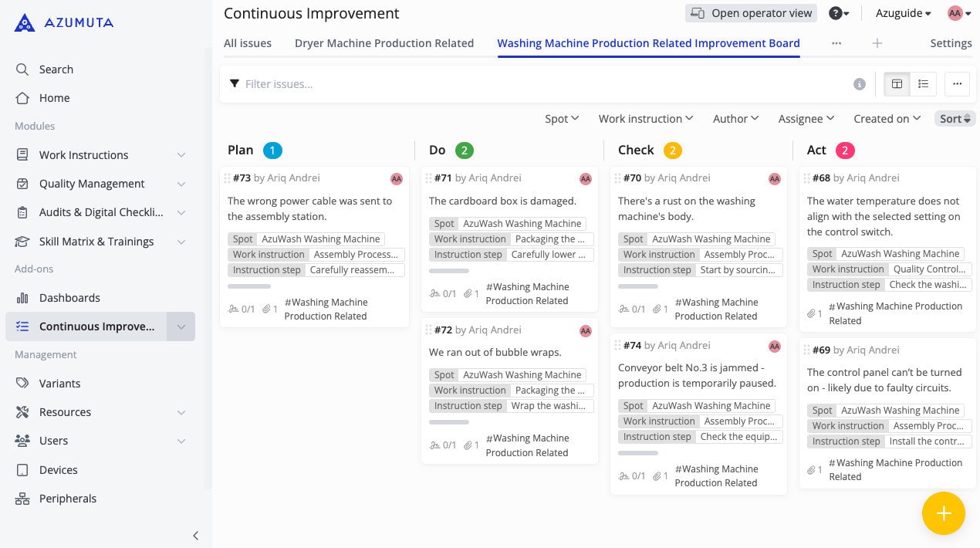Click the Open operator view button
The height and width of the screenshot is (548, 980).
pyautogui.click(x=752, y=13)
